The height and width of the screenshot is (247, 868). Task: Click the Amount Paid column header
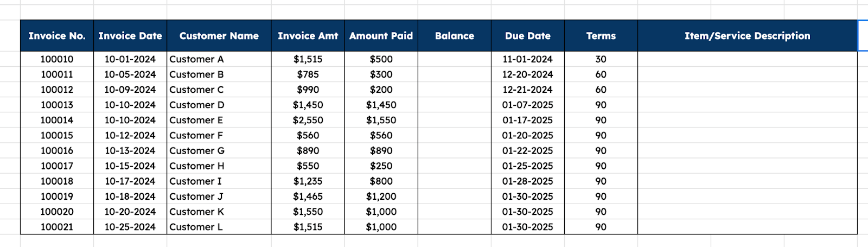(x=381, y=36)
